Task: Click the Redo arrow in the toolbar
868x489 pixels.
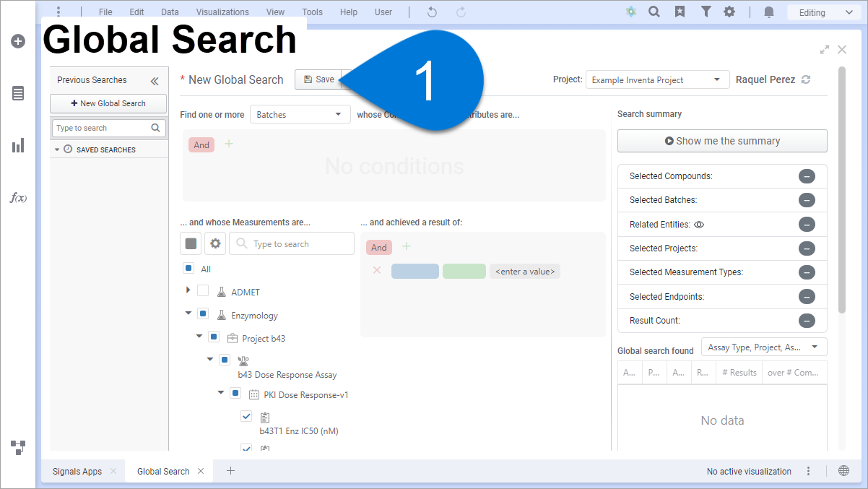Action: tap(461, 12)
